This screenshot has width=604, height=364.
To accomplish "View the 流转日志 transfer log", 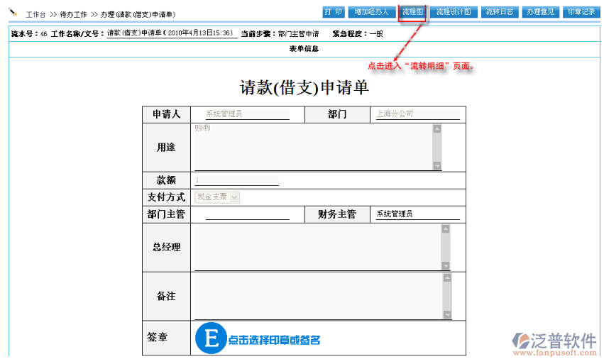I will point(499,12).
